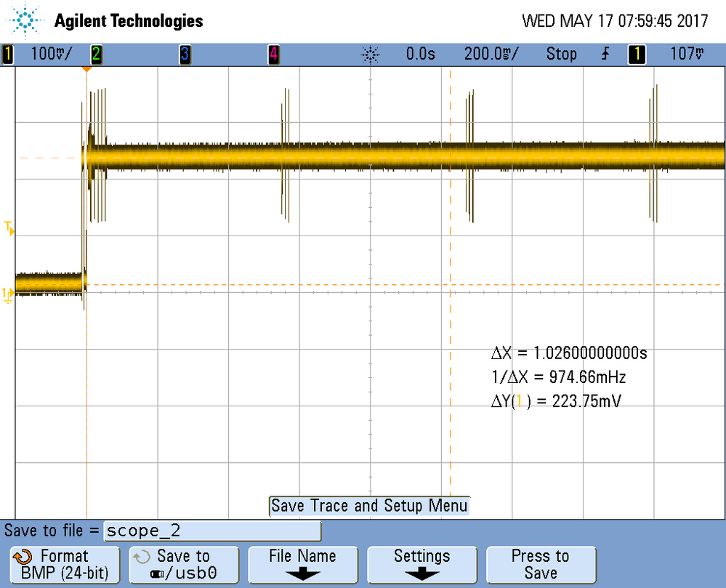Click the 1/ΔX = 974.66mHz readout
This screenshot has width=726, height=588.
click(559, 377)
